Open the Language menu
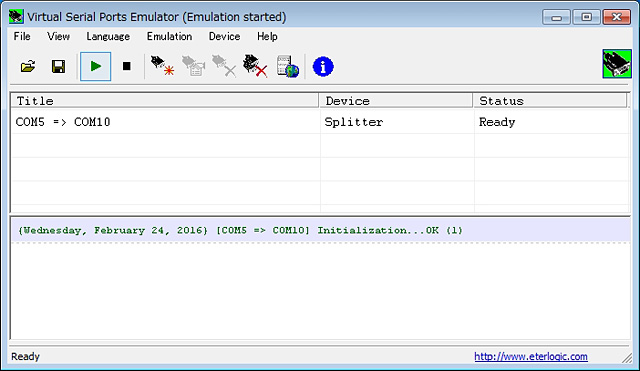 (108, 36)
